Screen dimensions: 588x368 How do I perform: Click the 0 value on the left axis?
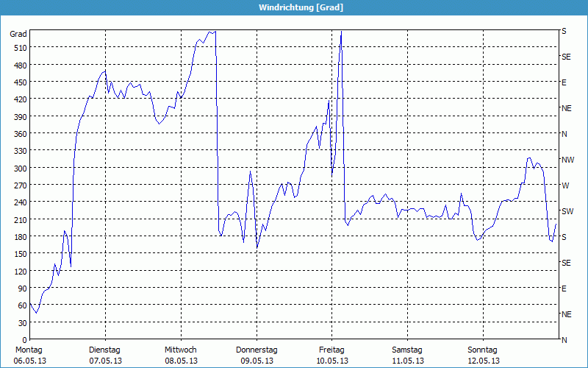point(24,340)
